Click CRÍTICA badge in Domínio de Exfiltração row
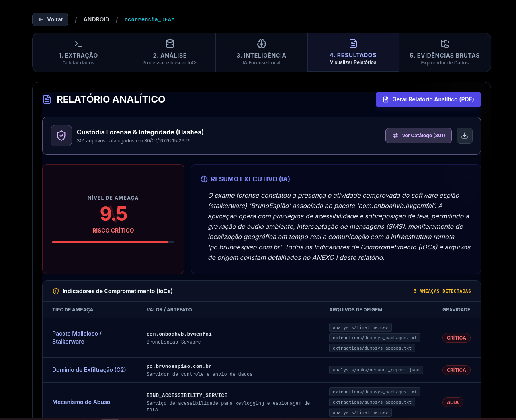 (456, 370)
